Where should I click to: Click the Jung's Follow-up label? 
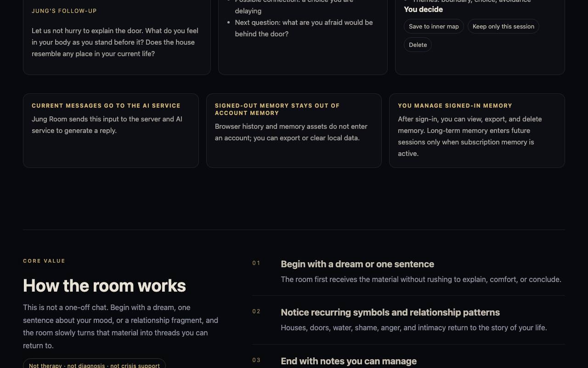coord(64,11)
